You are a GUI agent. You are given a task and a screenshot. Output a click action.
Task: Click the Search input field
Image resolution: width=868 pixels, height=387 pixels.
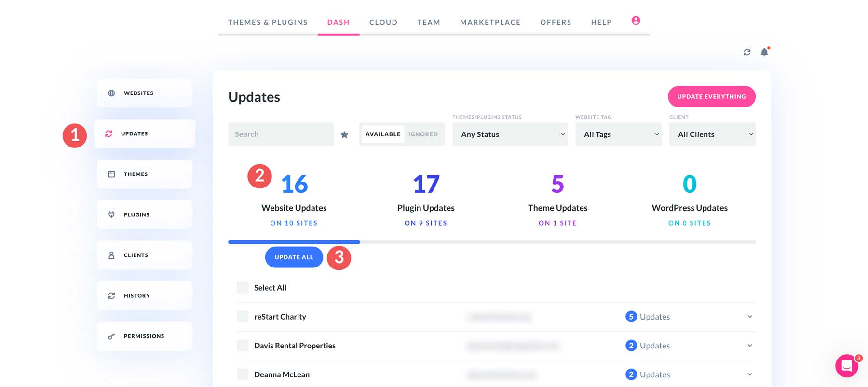(x=281, y=134)
